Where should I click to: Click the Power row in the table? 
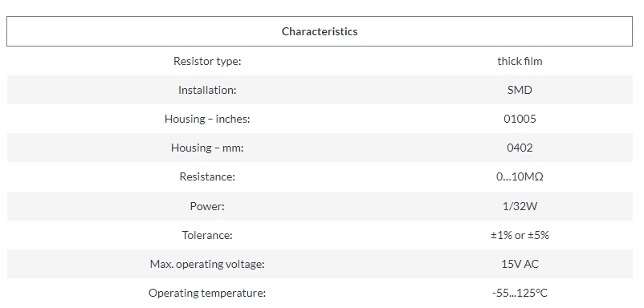coord(320,206)
